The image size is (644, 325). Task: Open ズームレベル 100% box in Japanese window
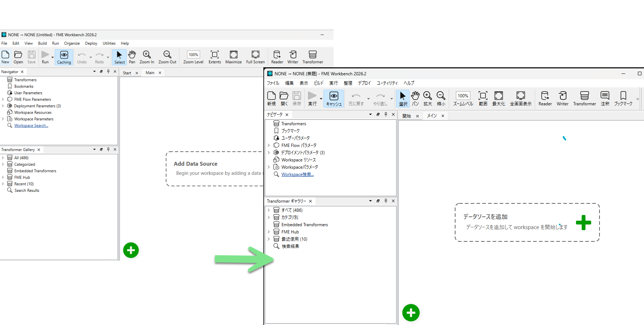[x=463, y=96]
